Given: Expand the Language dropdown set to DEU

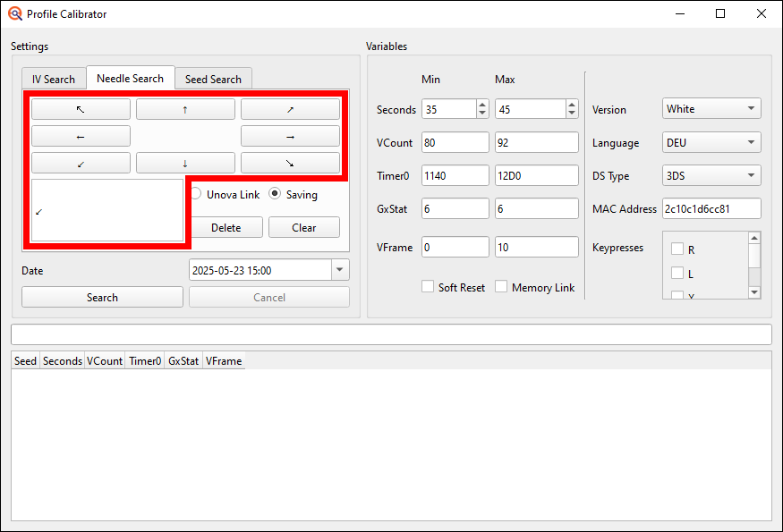Looking at the screenshot, I should [x=711, y=142].
